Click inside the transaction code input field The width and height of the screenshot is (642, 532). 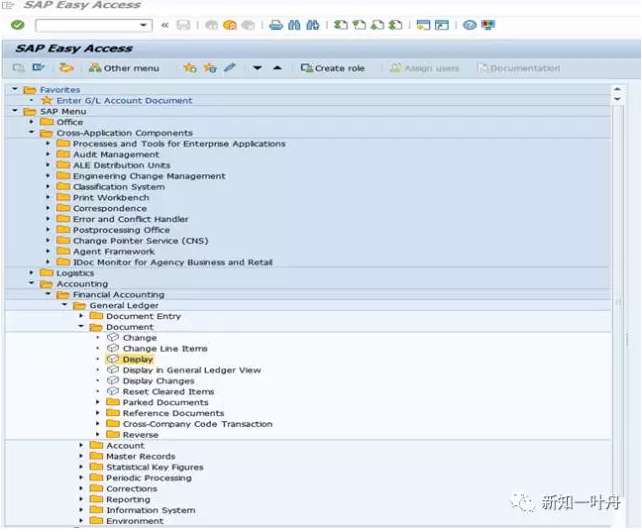[x=88, y=25]
